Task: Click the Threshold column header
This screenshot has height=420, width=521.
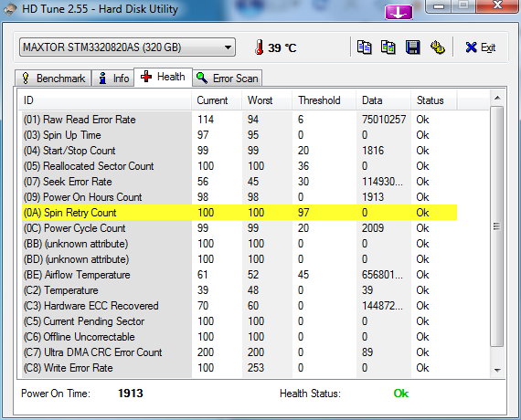Action: tap(324, 100)
